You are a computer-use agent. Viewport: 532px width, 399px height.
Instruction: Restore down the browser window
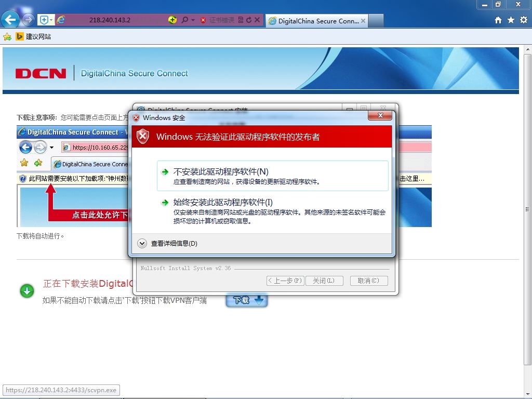pos(498,4)
